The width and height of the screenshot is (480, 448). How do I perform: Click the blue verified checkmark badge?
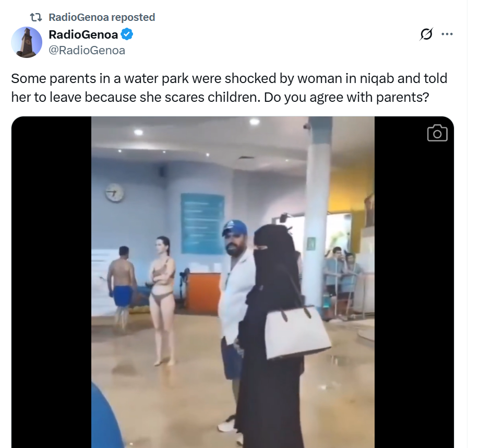pyautogui.click(x=127, y=34)
